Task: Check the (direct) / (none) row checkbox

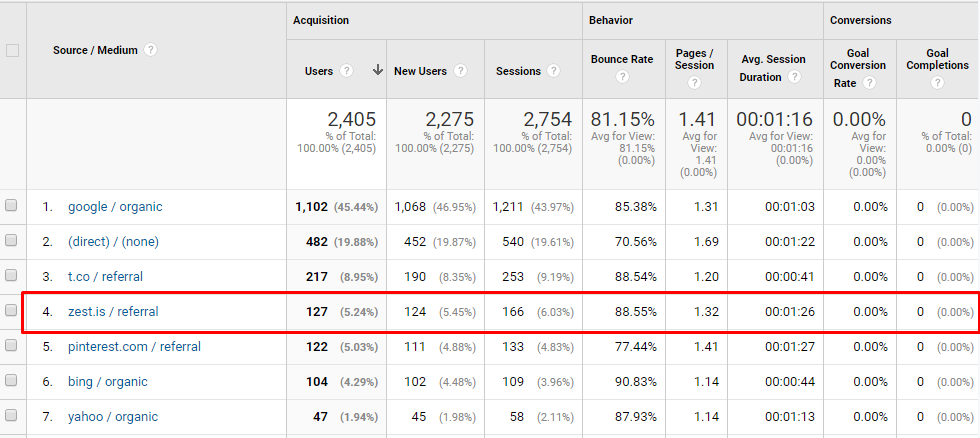Action: tap(11, 241)
